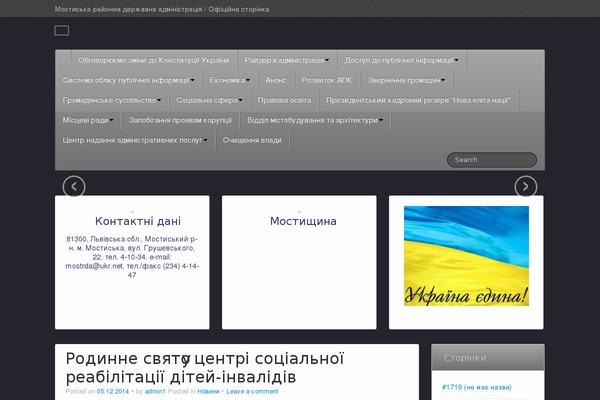600x400 pixels.
Task: Open Президентський кадровий резерв menu item
Action: [418, 100]
